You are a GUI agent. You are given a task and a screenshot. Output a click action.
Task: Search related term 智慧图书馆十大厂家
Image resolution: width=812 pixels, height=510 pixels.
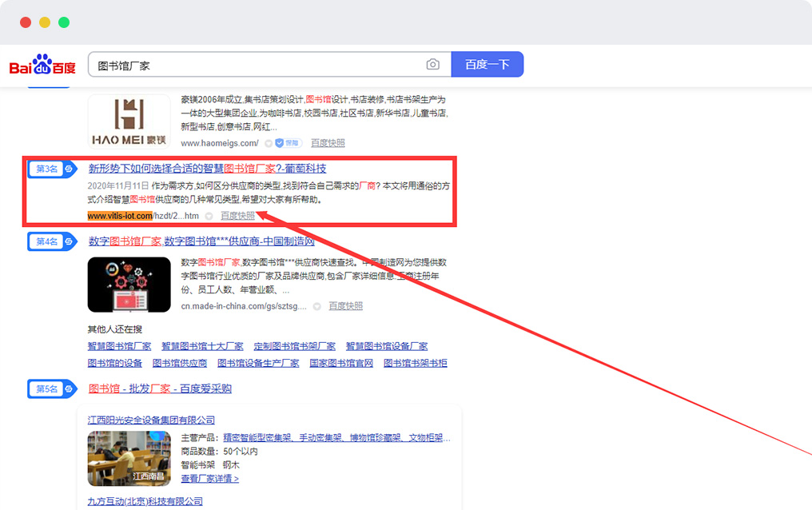[202, 346]
